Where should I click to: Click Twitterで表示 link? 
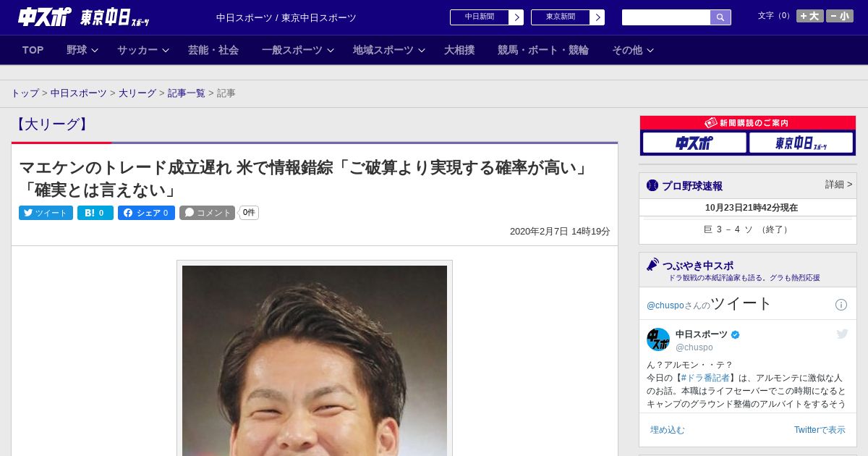pos(820,430)
